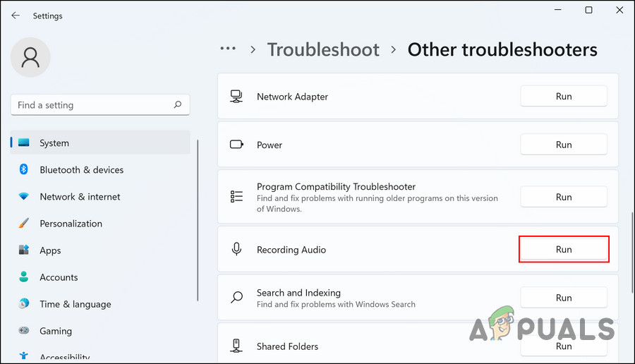Go to Time & language settings

tap(75, 304)
